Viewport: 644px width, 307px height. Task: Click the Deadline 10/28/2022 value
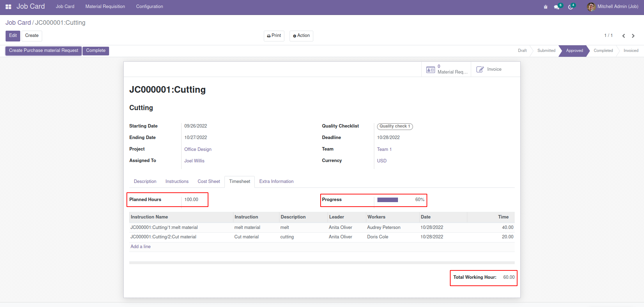388,138
